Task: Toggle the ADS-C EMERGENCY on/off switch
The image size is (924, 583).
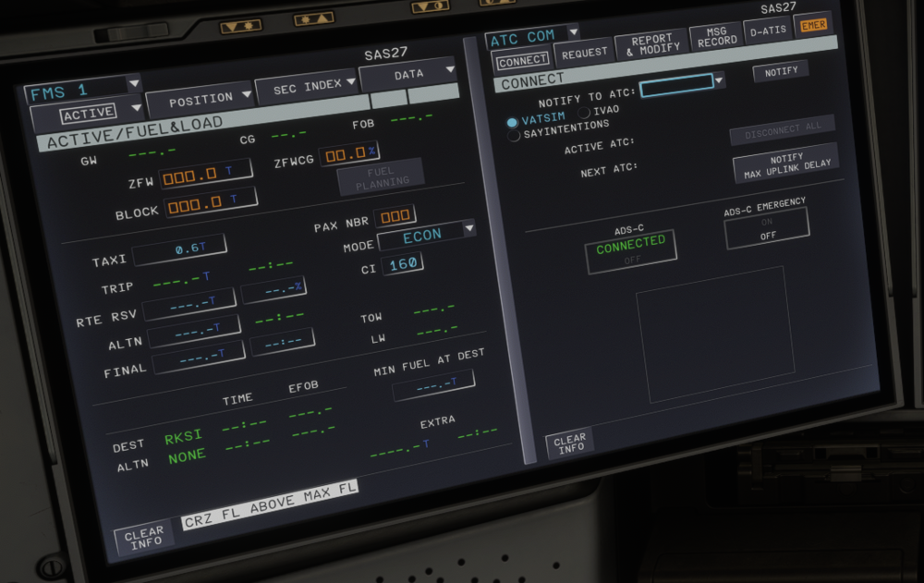Action: (766, 228)
